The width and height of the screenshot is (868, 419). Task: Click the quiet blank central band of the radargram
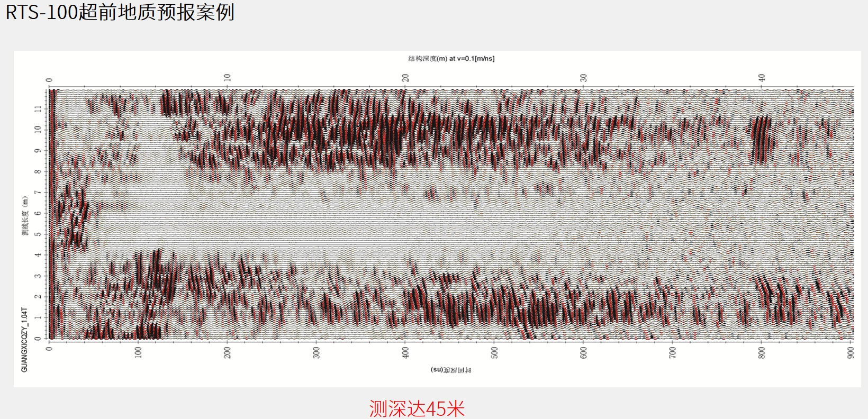423,222
